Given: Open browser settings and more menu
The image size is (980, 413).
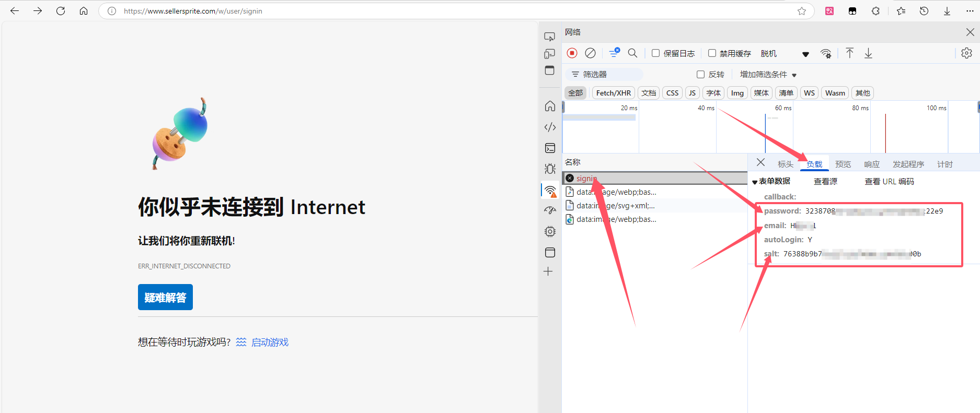Looking at the screenshot, I should coord(970,11).
